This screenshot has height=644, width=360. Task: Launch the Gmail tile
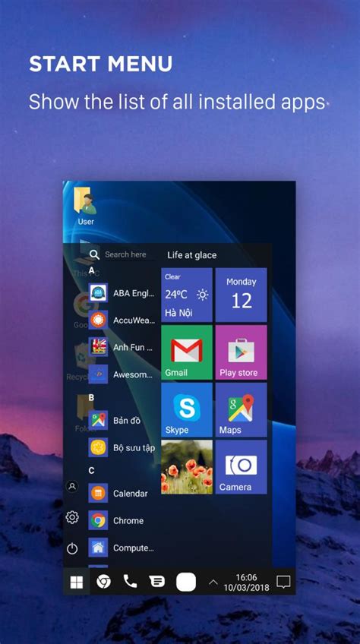pos(187,352)
